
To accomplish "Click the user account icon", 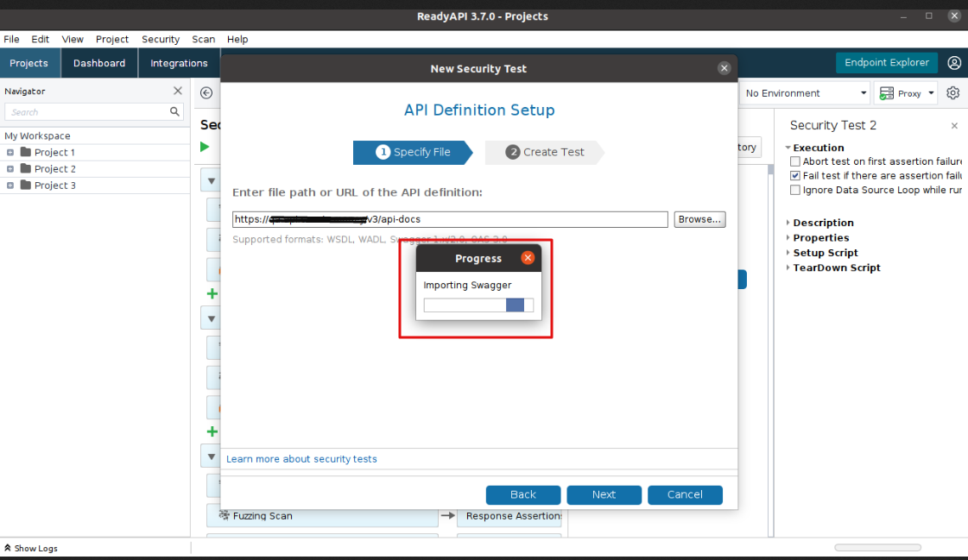I will (954, 63).
